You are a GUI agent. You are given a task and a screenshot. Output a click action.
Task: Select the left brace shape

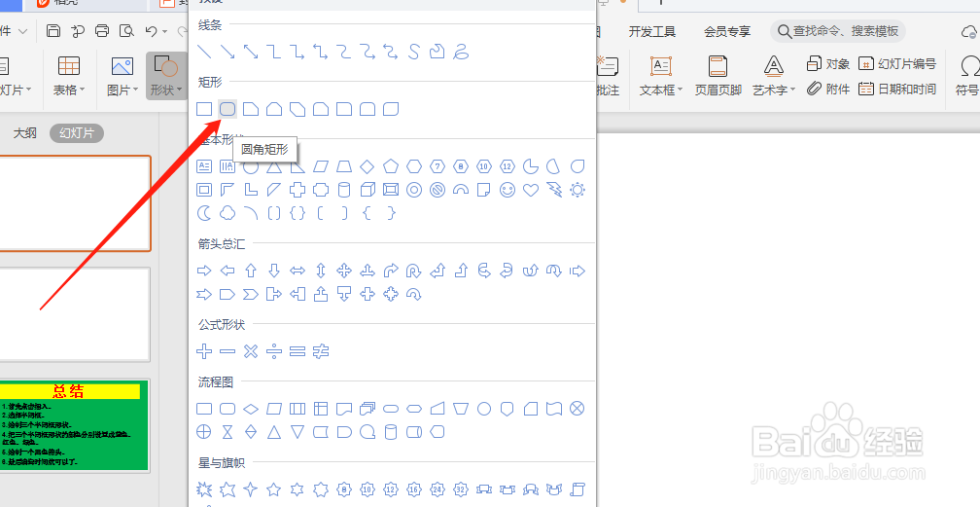pyautogui.click(x=367, y=213)
